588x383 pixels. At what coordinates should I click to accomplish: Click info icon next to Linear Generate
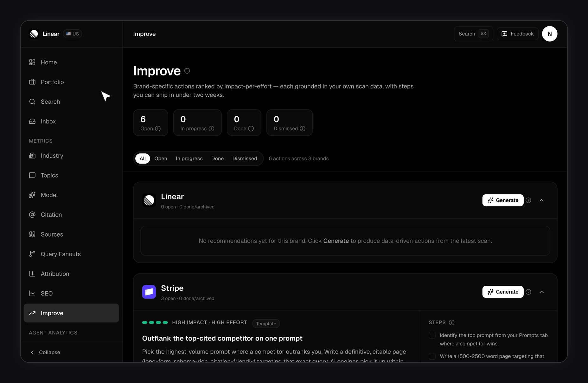[x=528, y=200]
